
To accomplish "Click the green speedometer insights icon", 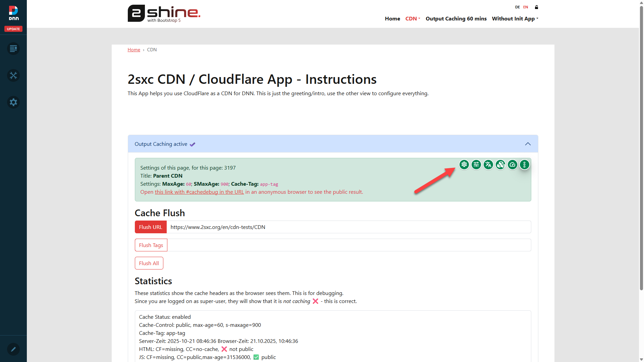I will pos(512,165).
